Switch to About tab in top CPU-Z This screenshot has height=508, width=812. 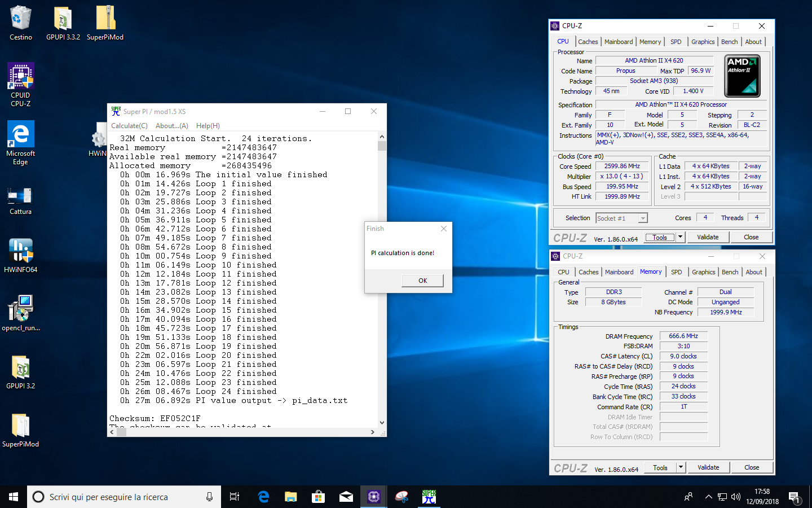(x=753, y=42)
